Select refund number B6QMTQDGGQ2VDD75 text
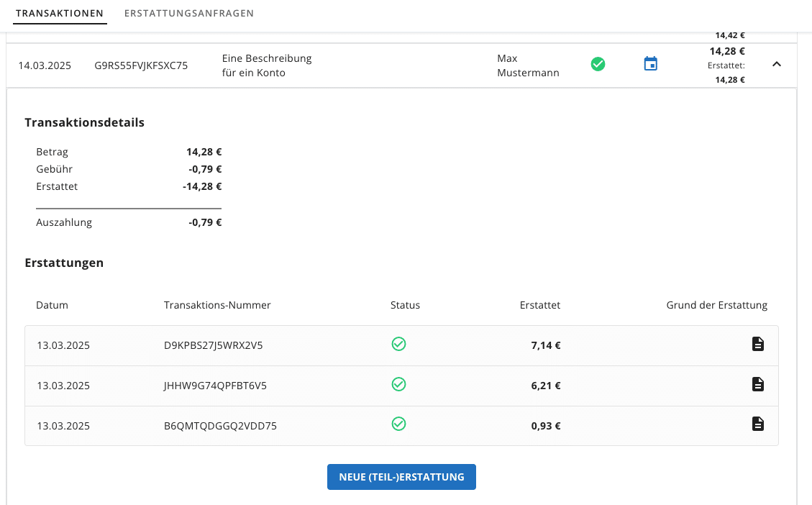Viewport: 812px width, 505px height. tap(220, 426)
